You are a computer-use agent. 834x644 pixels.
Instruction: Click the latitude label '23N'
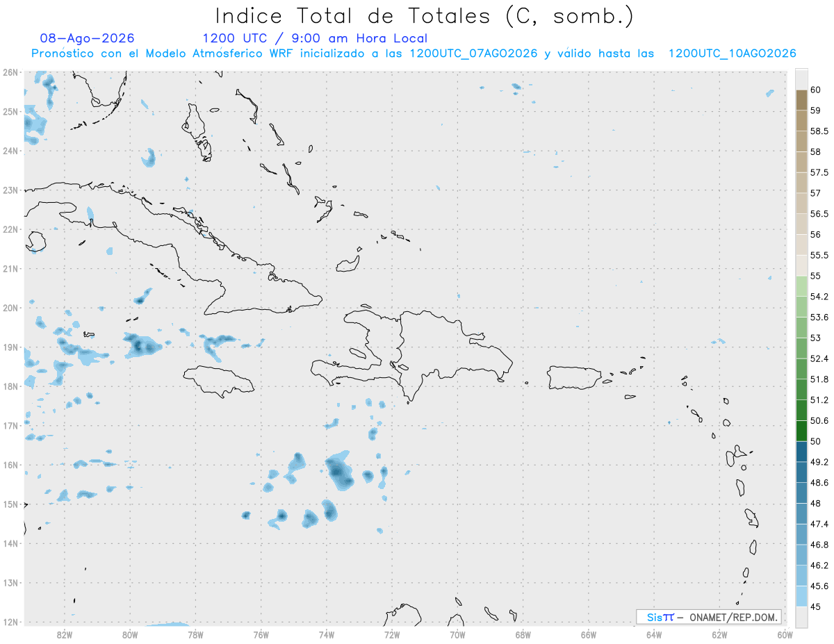[x=10, y=190]
